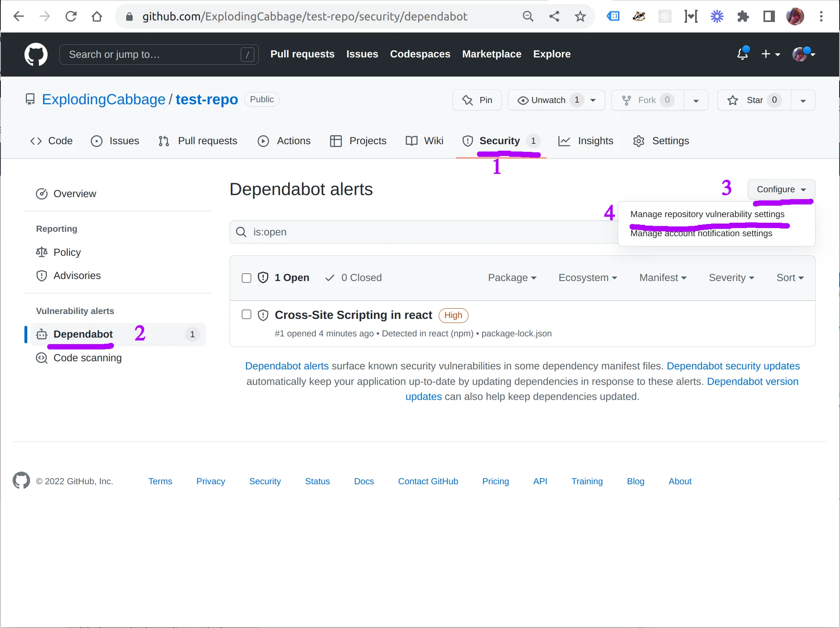Screen dimensions: 840x628
Task: Expand the Severity filter dropdown
Action: pyautogui.click(x=731, y=278)
